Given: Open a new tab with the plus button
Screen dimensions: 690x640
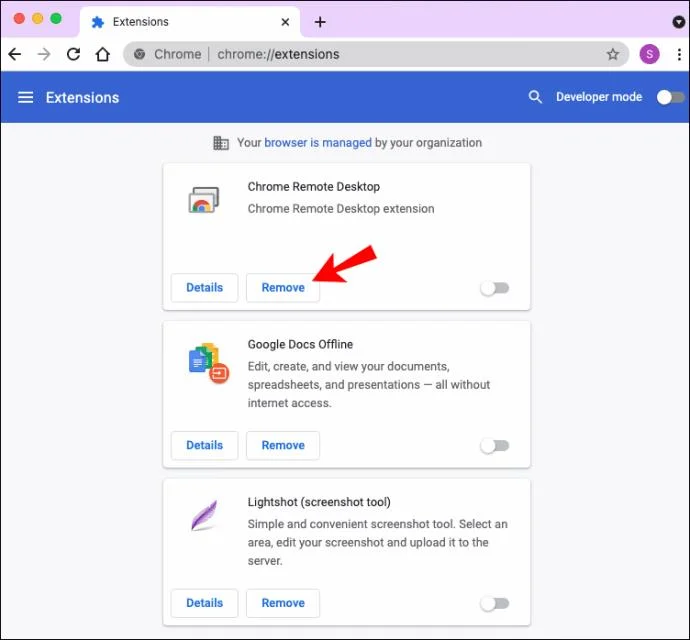Looking at the screenshot, I should (x=320, y=22).
